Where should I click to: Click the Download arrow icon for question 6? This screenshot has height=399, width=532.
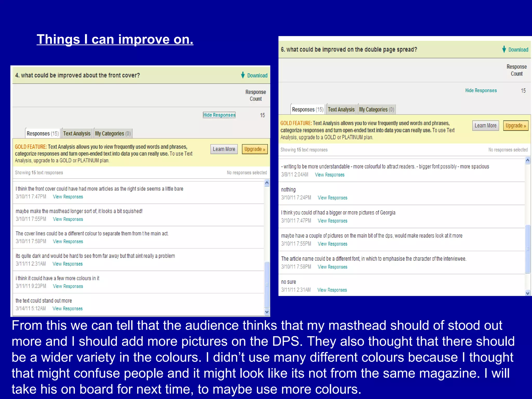pyautogui.click(x=504, y=49)
